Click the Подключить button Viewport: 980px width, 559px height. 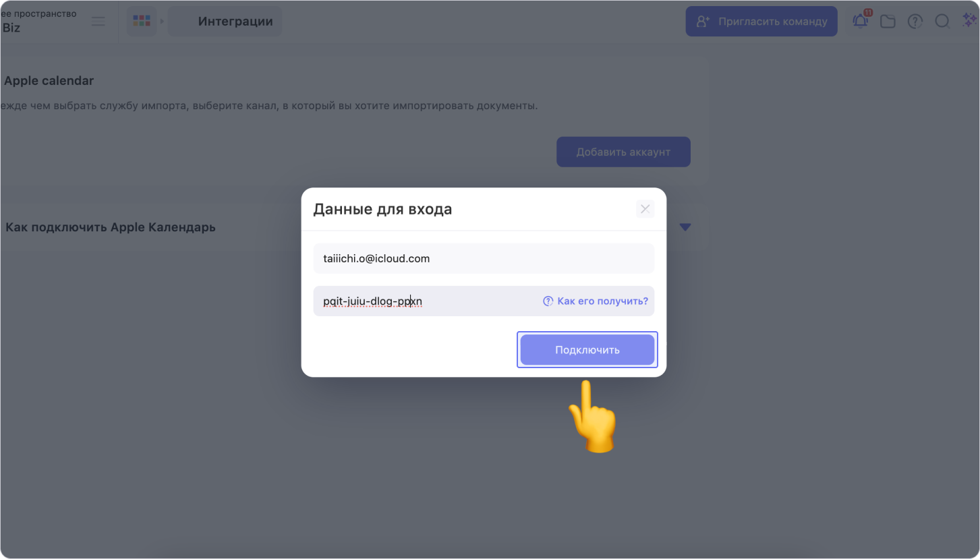tap(587, 350)
